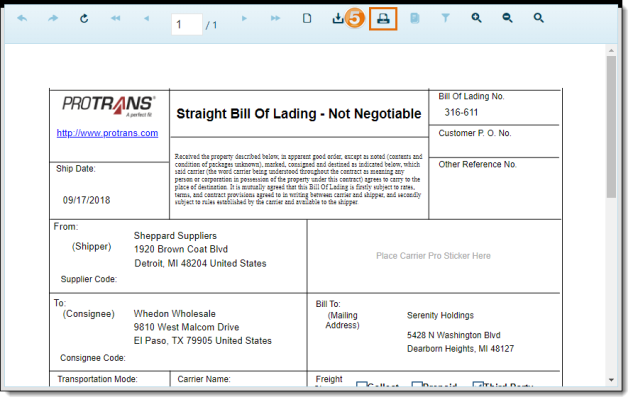The image size is (633, 402).
Task: Print the Bill of Lading
Action: pyautogui.click(x=383, y=19)
